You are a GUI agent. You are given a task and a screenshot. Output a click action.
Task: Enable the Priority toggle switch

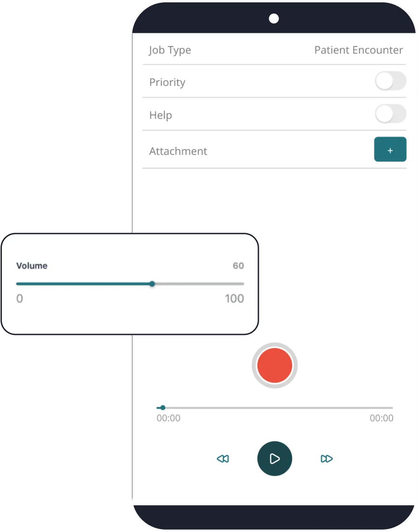(390, 81)
